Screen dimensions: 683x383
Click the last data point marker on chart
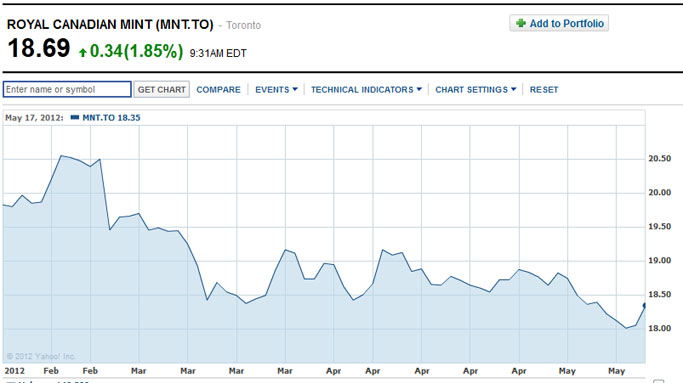click(644, 305)
